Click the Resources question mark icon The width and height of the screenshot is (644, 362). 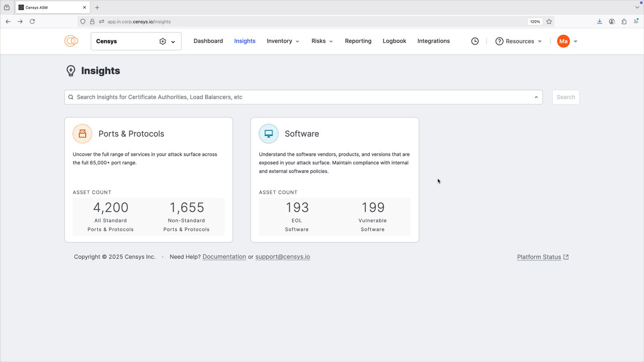[x=499, y=41]
